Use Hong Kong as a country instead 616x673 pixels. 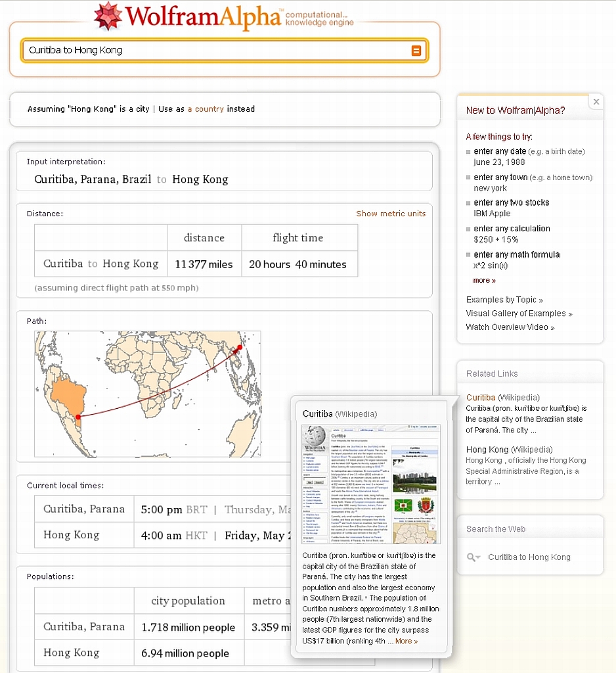point(206,109)
